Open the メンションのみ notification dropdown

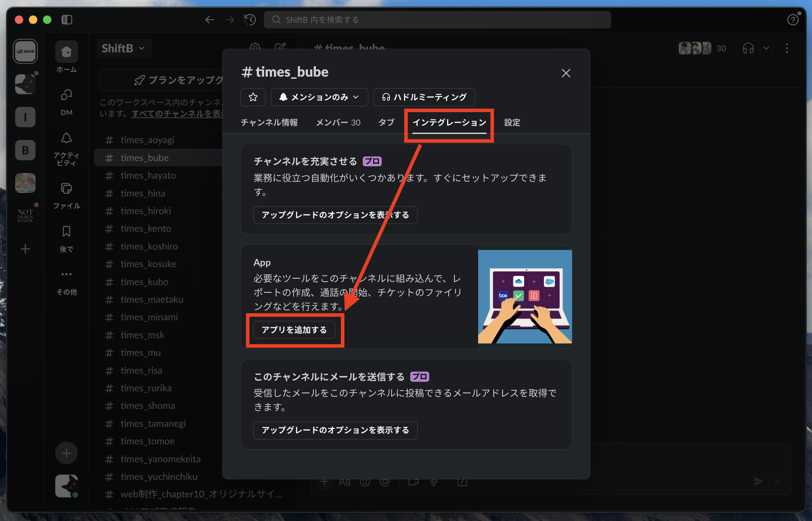click(x=319, y=97)
